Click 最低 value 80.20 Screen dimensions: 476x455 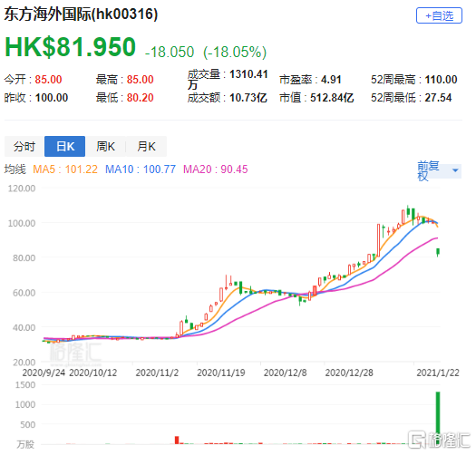coord(140,98)
